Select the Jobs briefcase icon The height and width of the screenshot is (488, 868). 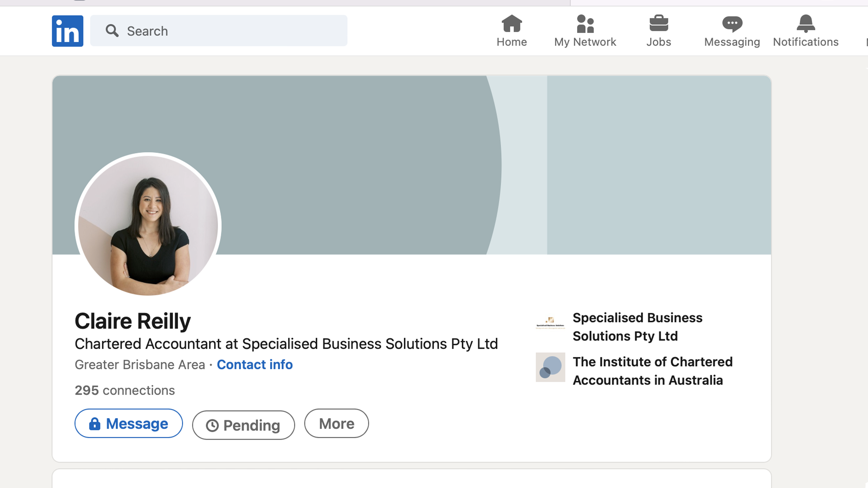tap(658, 24)
